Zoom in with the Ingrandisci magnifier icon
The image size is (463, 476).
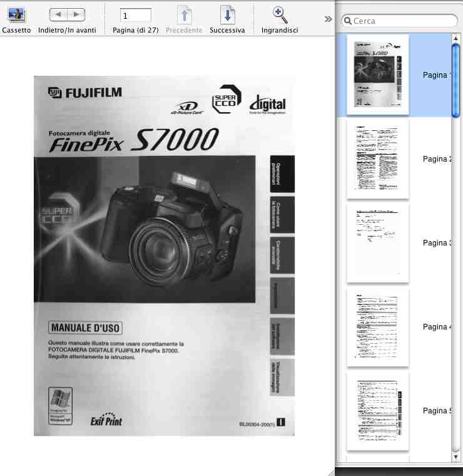coord(280,14)
